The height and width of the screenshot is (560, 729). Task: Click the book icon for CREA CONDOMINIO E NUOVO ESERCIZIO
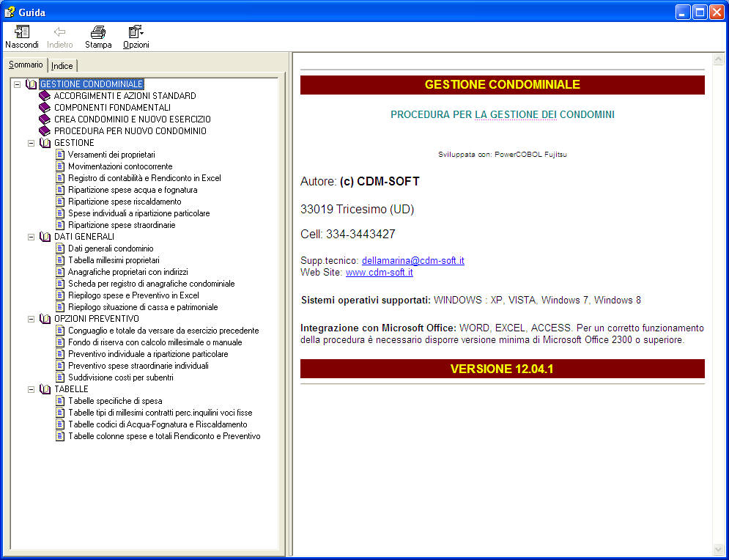pyautogui.click(x=45, y=119)
